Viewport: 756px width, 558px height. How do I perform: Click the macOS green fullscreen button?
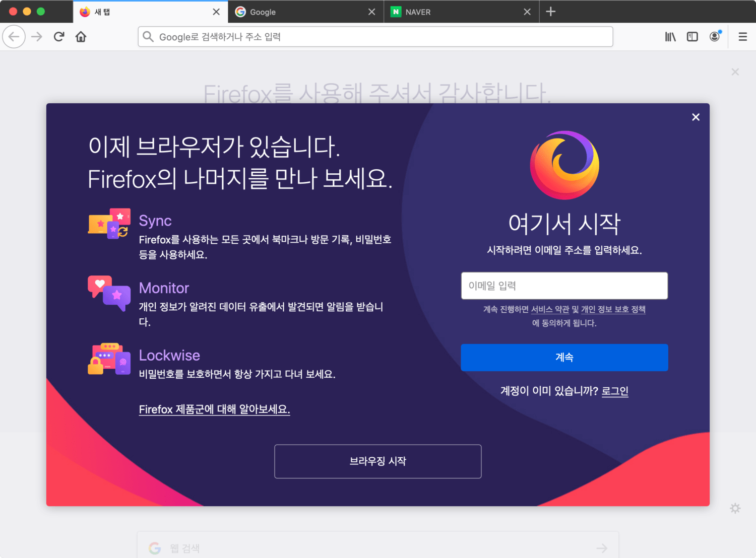(41, 12)
